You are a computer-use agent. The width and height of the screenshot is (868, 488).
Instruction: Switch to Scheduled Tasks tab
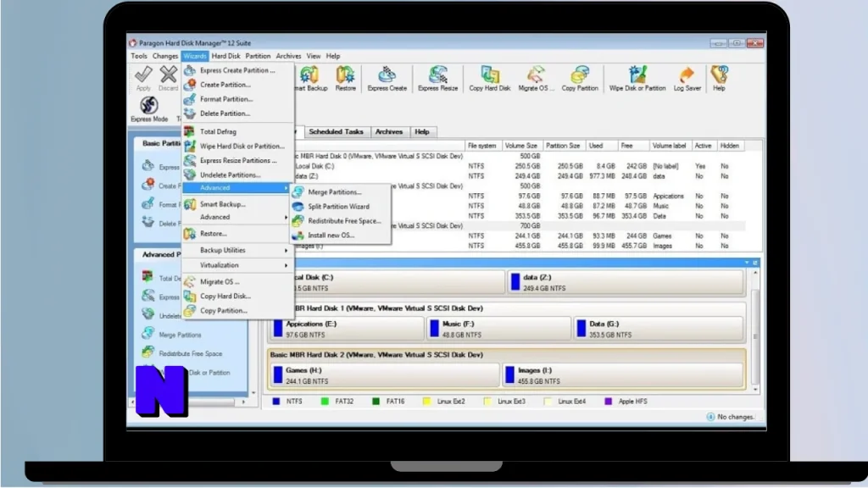(336, 131)
